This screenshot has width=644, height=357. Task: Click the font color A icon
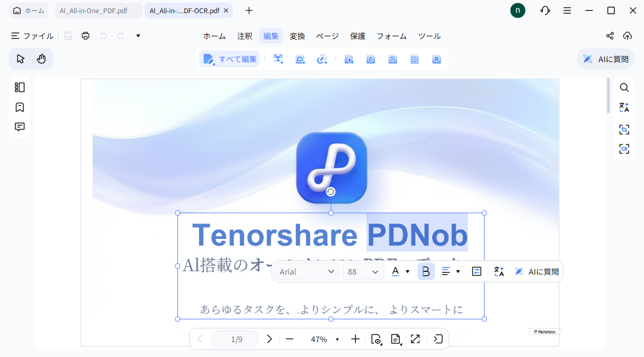point(395,271)
